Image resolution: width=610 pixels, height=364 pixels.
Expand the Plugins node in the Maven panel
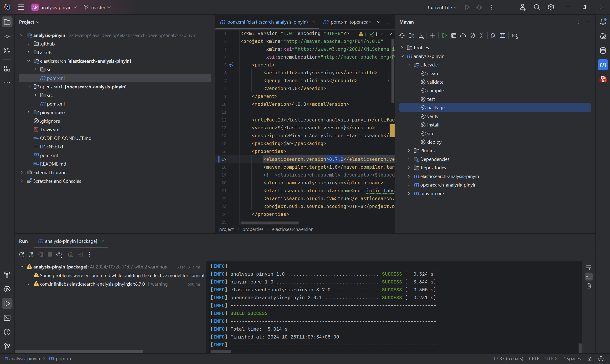409,151
